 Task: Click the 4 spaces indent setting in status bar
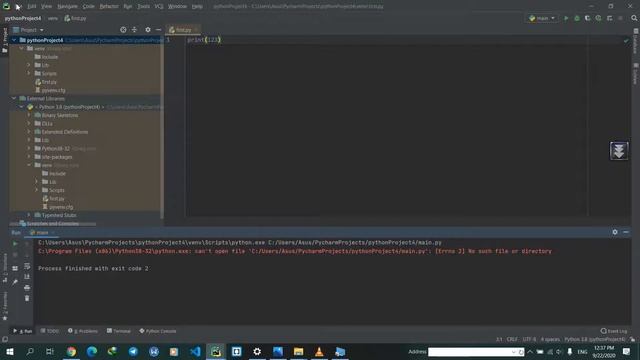pyautogui.click(x=550, y=339)
